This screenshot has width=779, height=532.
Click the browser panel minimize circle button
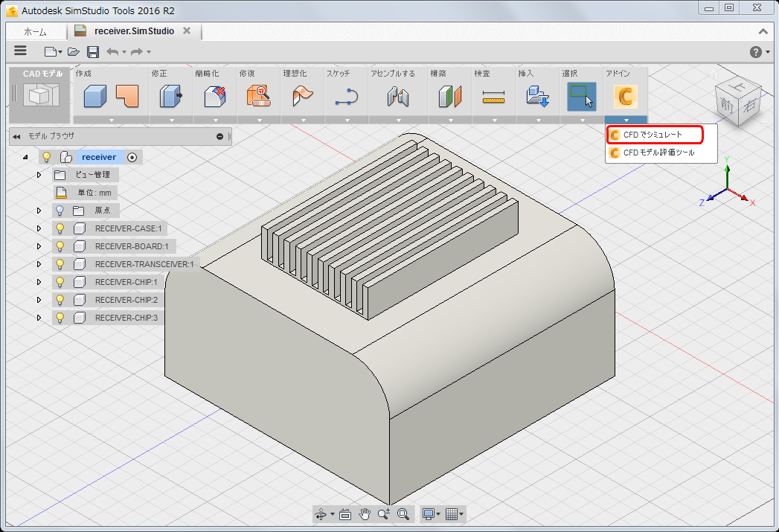pos(219,137)
